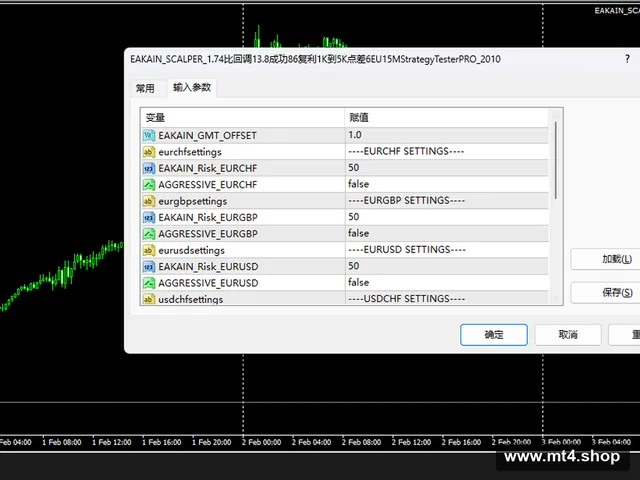
Task: Cancel with the 取消 button
Action: [x=568, y=335]
